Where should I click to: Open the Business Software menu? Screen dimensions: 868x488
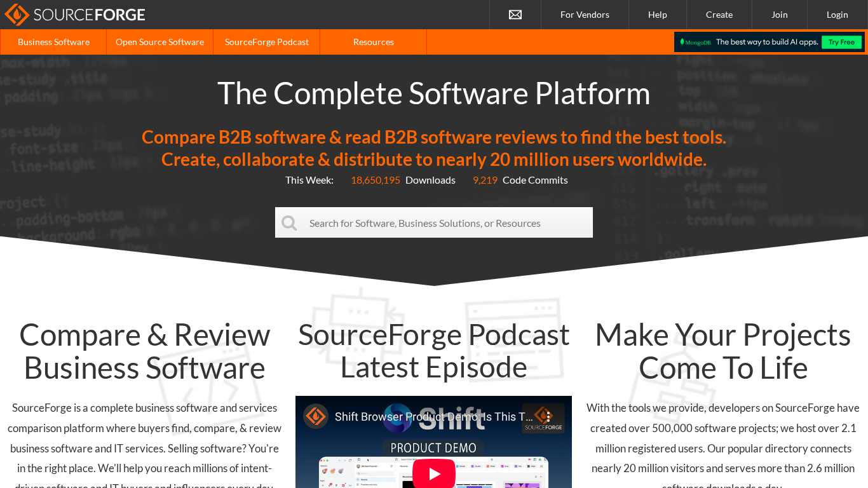click(x=53, y=42)
